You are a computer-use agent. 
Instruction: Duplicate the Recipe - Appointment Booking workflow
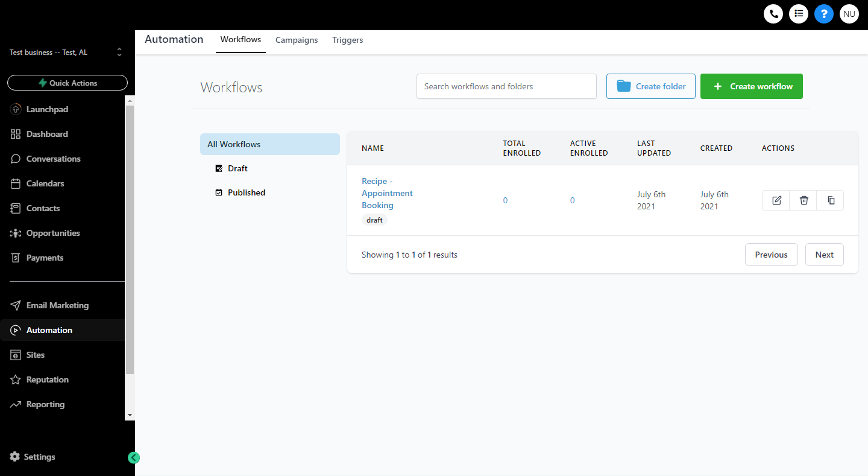831,200
